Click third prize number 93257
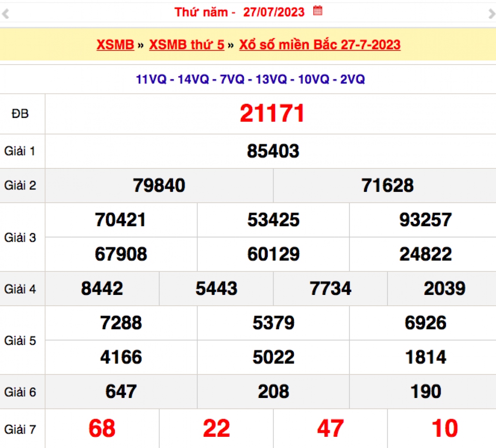 pyautogui.click(x=425, y=220)
